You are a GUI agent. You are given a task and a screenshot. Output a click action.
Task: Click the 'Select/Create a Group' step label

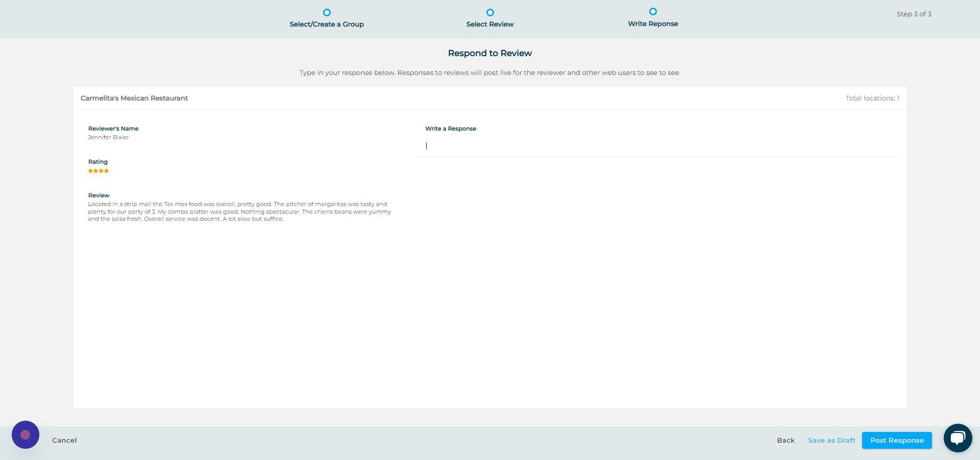coord(327,24)
